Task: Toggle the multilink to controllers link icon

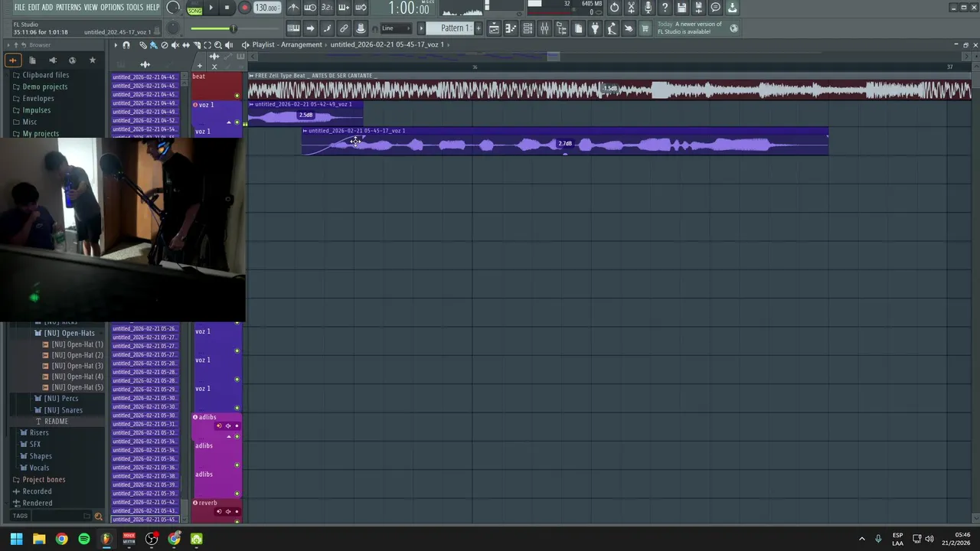Action: coord(344,28)
